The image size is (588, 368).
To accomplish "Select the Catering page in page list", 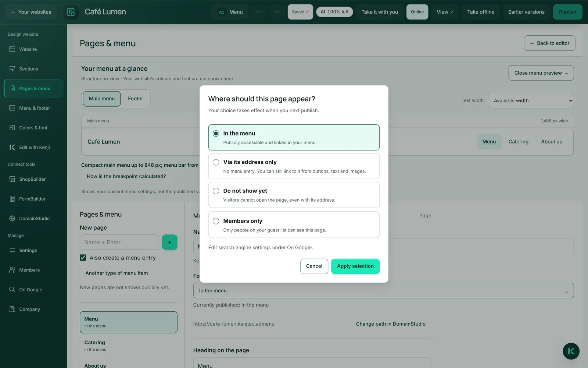I will click(x=129, y=346).
